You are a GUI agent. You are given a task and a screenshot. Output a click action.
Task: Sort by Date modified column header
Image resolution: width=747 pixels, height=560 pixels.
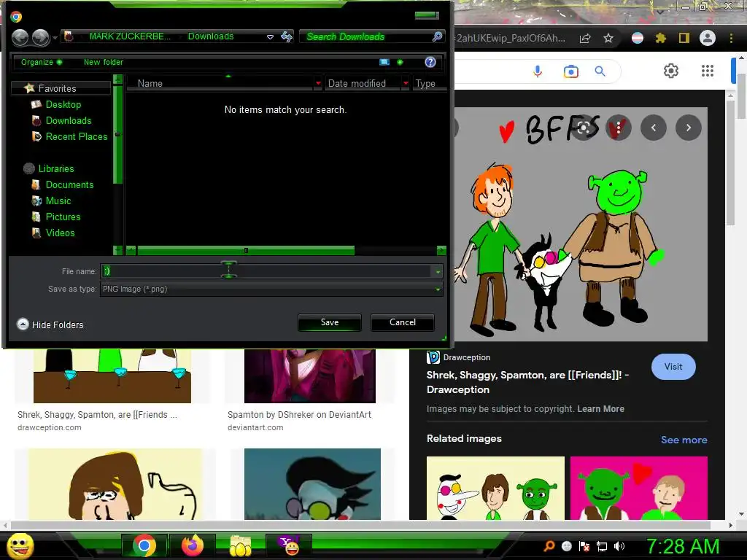(x=357, y=83)
